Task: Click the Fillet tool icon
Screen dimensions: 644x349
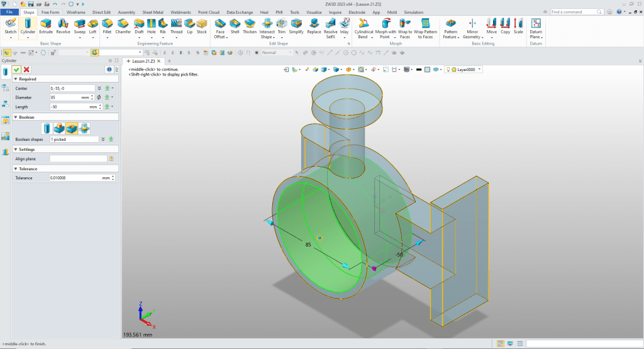Action: click(107, 23)
